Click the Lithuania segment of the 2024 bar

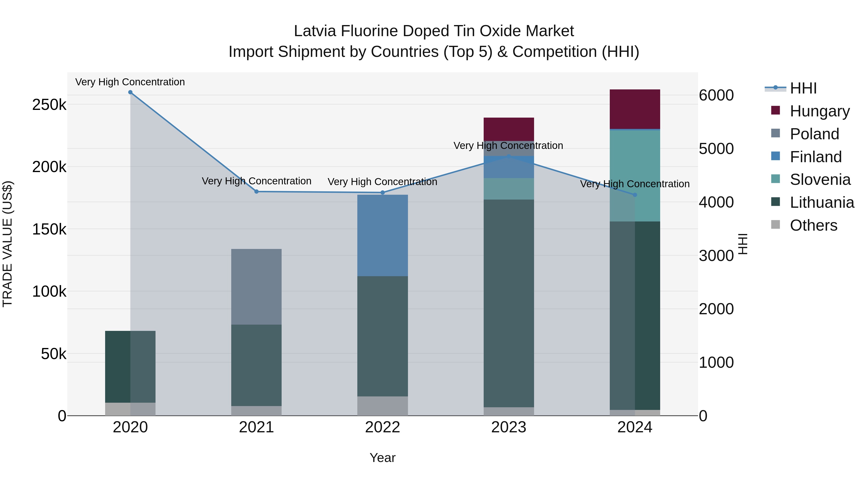(x=635, y=315)
